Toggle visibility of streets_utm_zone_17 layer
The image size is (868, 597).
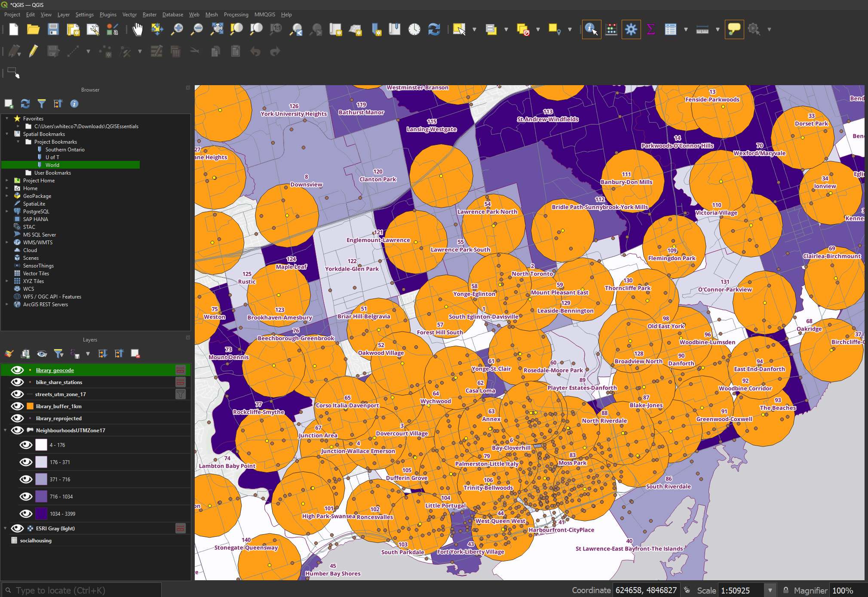tap(17, 394)
